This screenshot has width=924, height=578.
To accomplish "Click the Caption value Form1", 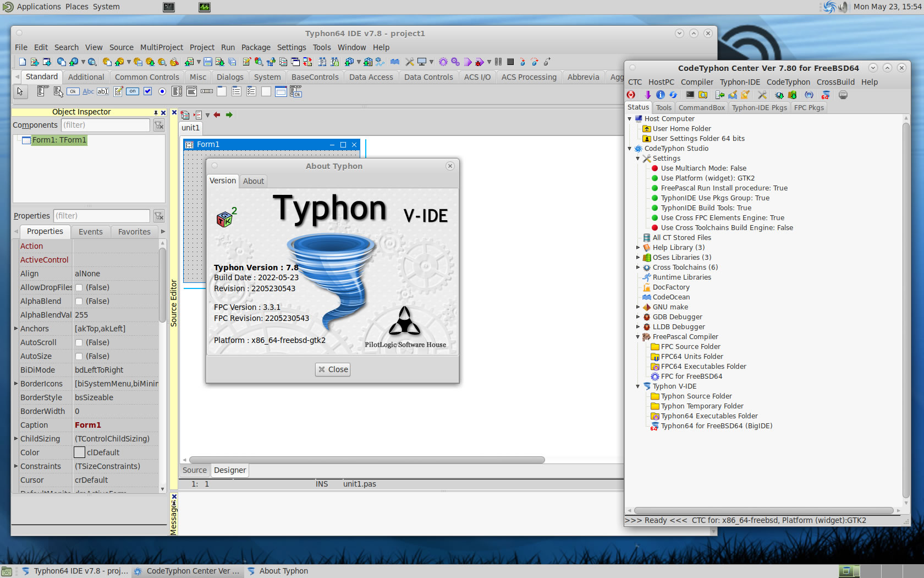I will [x=88, y=425].
